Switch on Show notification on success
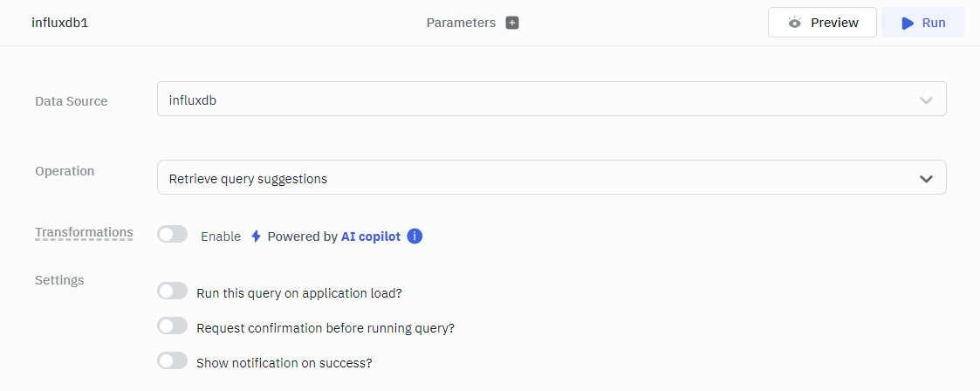This screenshot has height=391, width=980. [173, 361]
